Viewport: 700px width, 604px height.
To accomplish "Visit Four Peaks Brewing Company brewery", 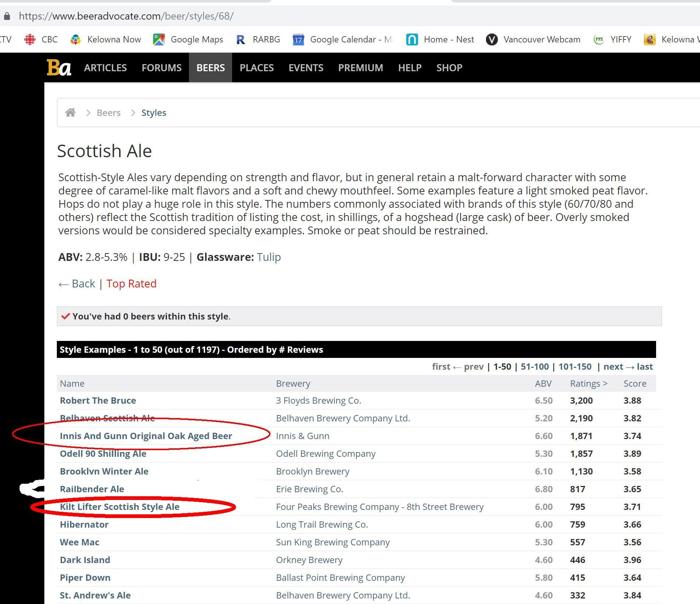I will point(380,507).
